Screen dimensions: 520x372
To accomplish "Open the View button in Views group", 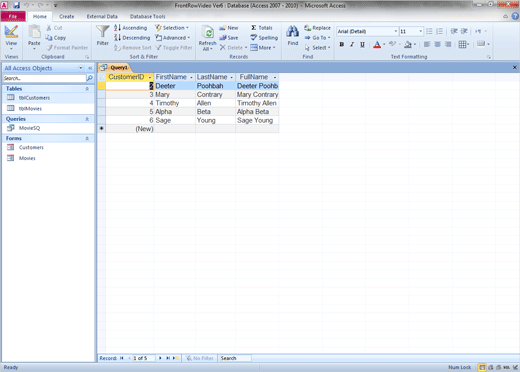I will pos(11,37).
